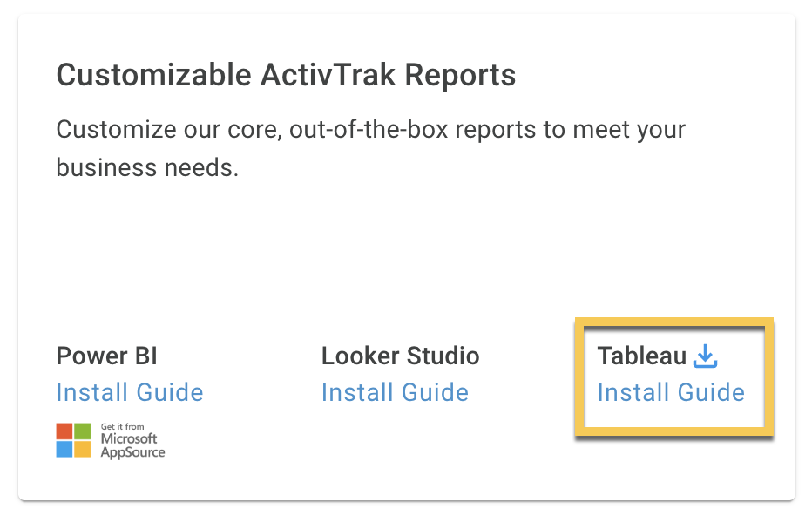
Task: Click the 'Customize our core' description line
Action: (371, 130)
